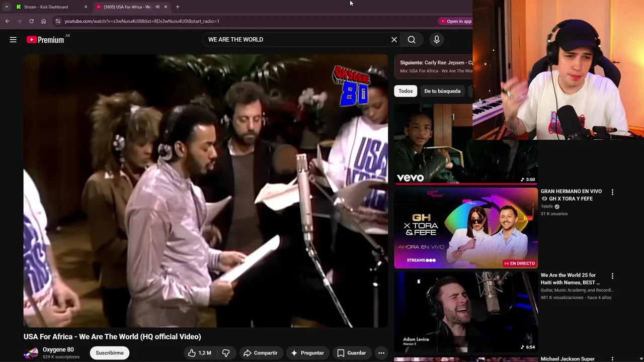Viewport: 644px width, 362px height.
Task: Close the Stream - Kick Dashboard tab
Action: pyautogui.click(x=86, y=7)
